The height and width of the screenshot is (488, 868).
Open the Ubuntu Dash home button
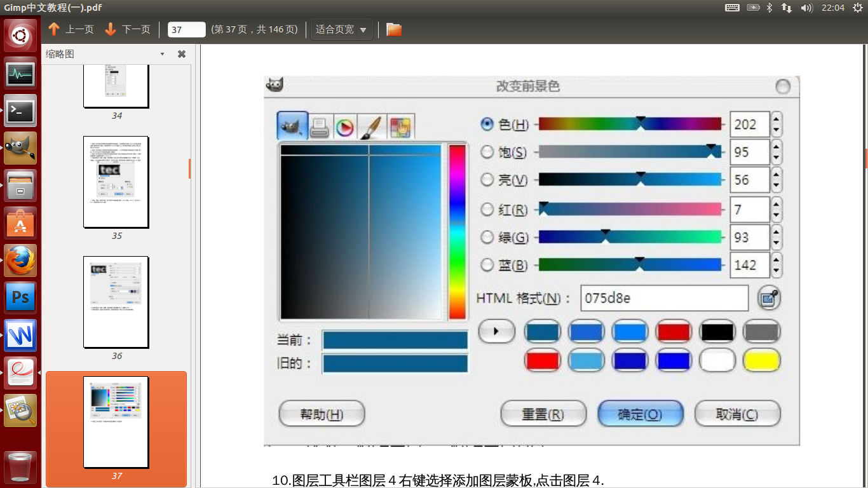pos(20,36)
